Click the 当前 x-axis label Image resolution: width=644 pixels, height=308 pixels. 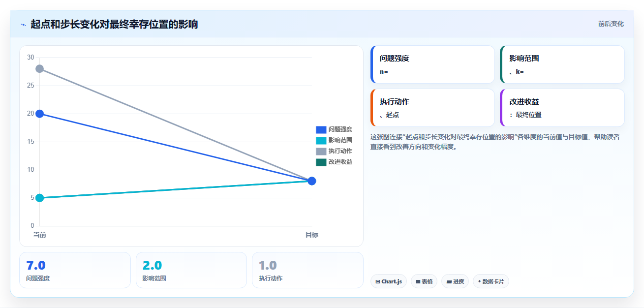[40, 235]
